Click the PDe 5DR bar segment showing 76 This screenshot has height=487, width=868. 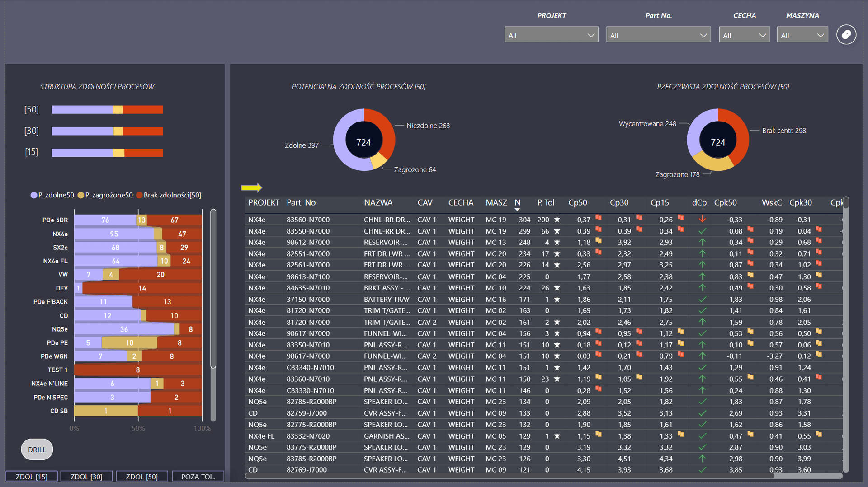pos(105,220)
